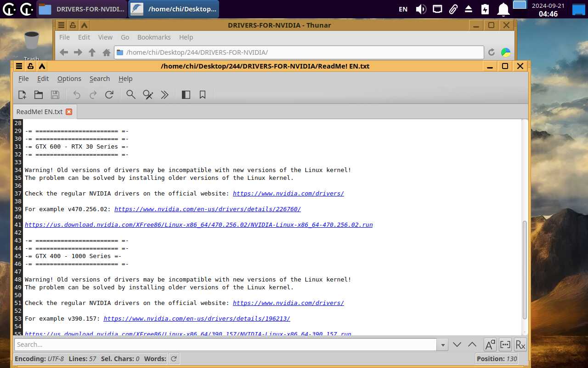Open the editor window menu button in title bar
588x368 pixels.
point(19,66)
